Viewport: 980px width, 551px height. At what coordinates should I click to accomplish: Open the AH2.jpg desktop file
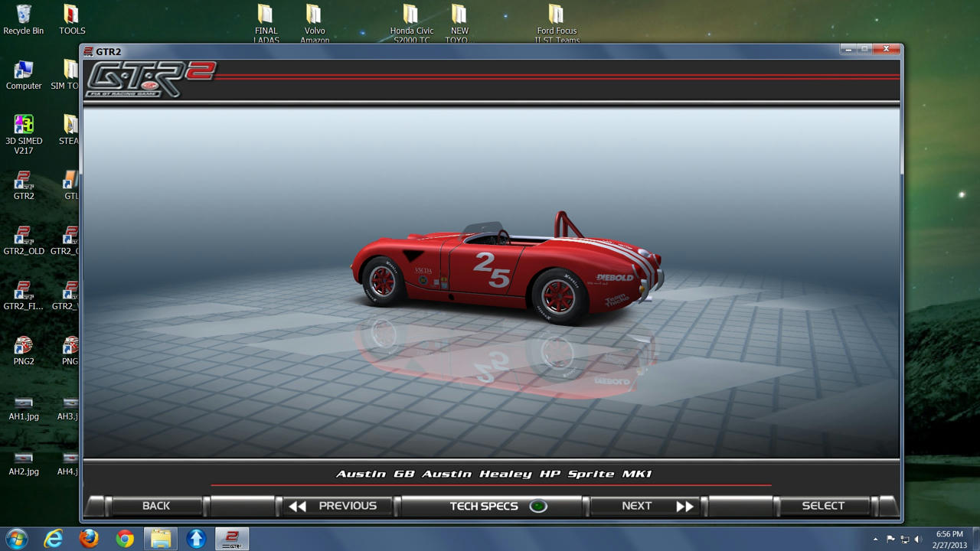24,463
